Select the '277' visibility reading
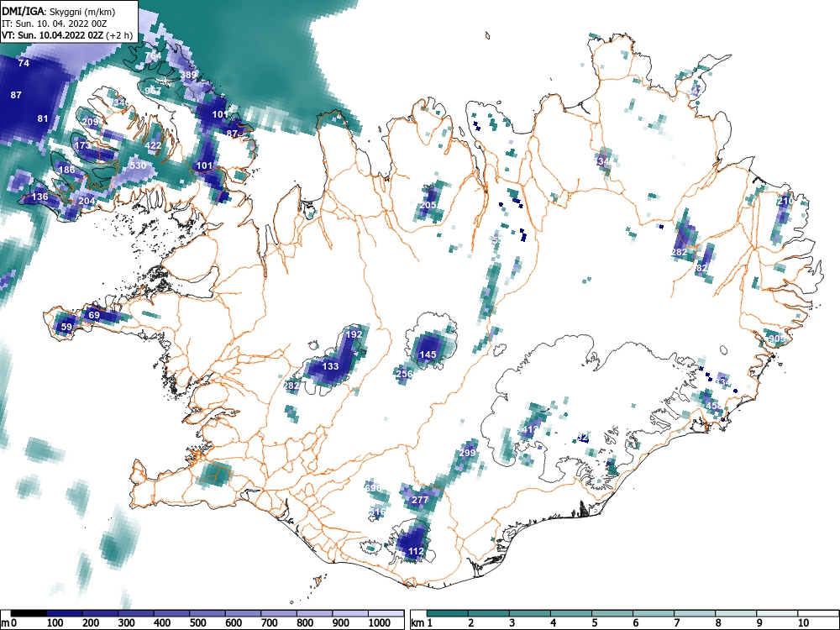840x630 pixels. 420,500
